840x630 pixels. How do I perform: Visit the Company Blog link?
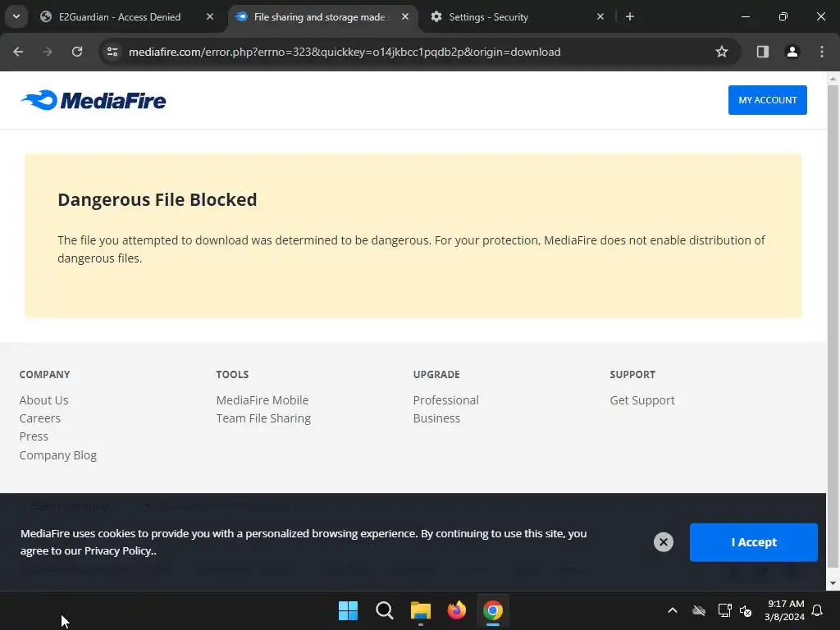tap(58, 455)
